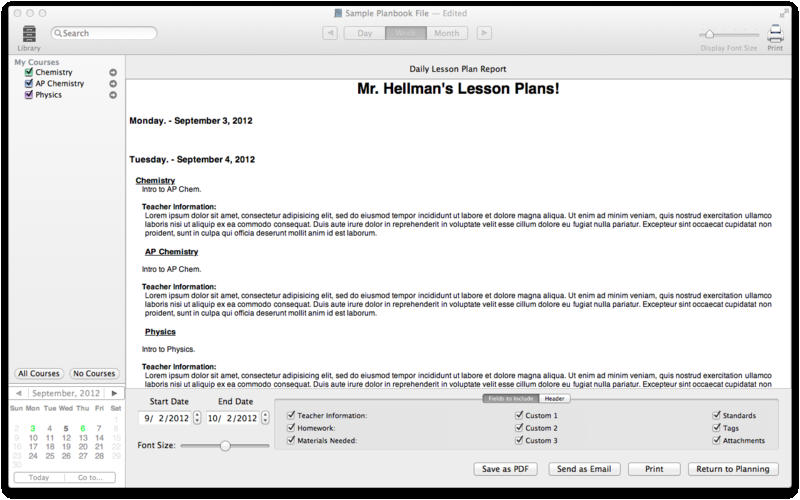
Task: Click the End Date field 10/2/2012
Action: click(x=233, y=418)
